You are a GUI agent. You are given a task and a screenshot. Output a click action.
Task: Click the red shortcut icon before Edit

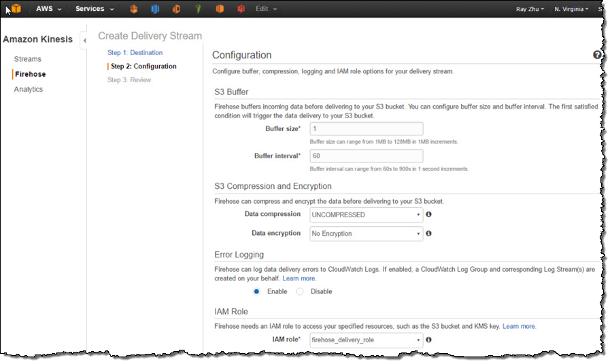[x=241, y=9]
